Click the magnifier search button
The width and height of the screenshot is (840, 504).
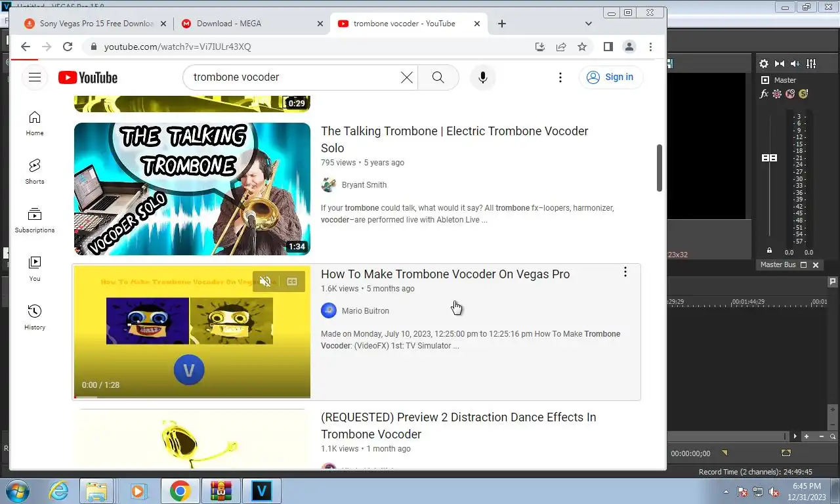click(438, 77)
